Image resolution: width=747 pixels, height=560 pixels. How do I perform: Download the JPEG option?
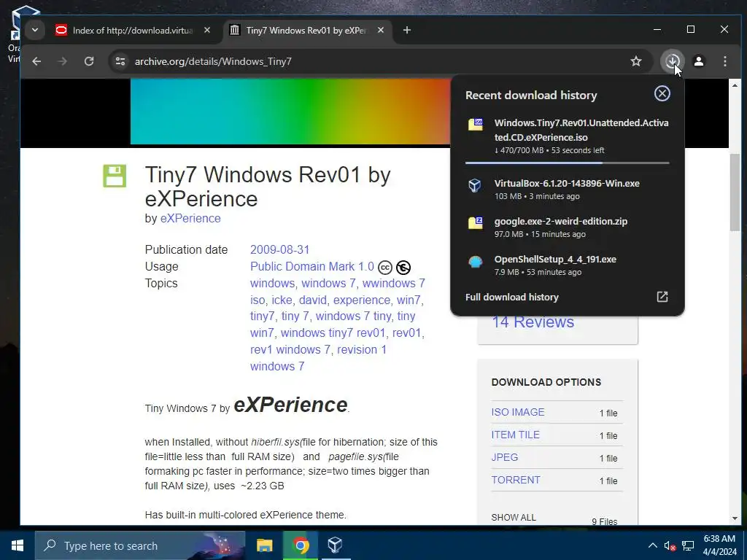(x=505, y=457)
